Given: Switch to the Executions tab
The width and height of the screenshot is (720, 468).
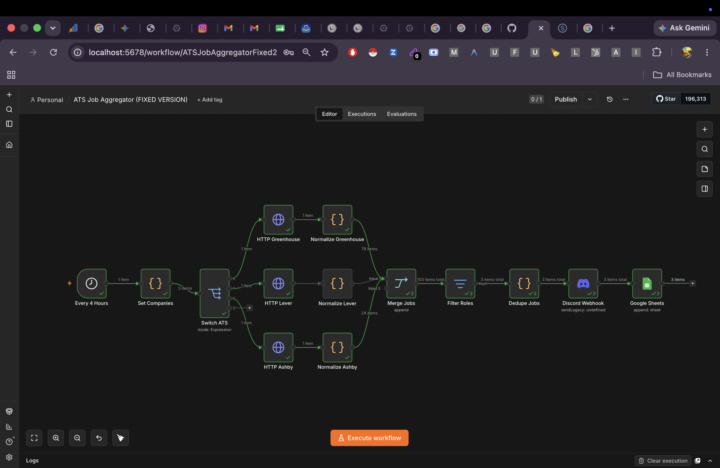Looking at the screenshot, I should coord(362,114).
